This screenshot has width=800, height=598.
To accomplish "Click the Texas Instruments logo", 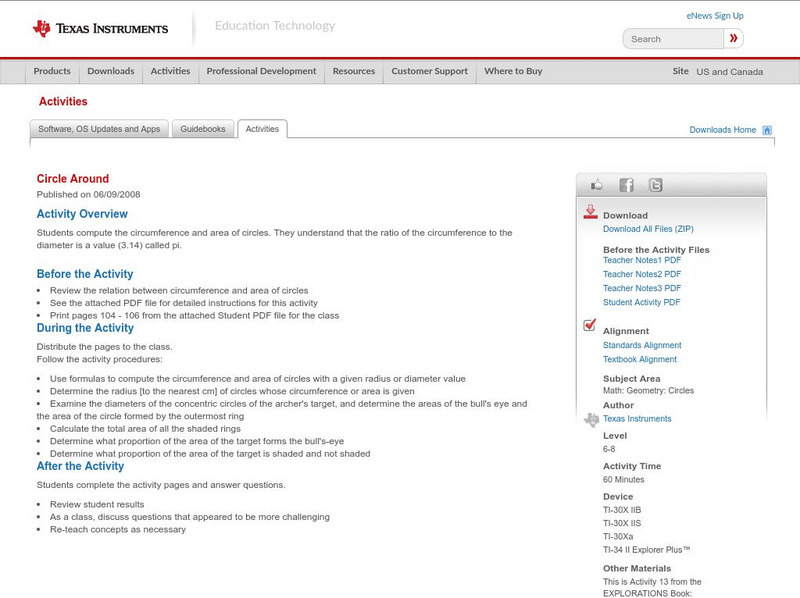I will 101,29.
